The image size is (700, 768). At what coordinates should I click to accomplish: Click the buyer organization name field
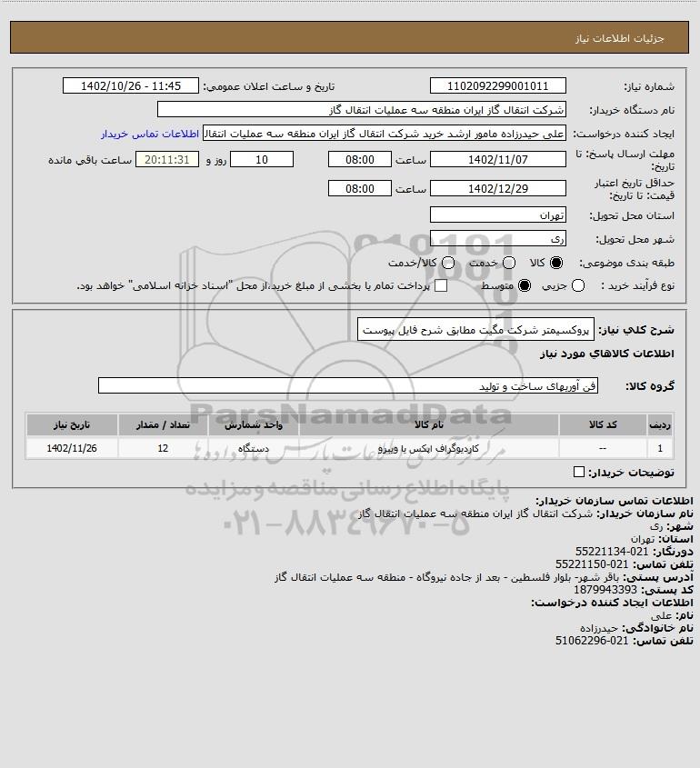click(362, 109)
